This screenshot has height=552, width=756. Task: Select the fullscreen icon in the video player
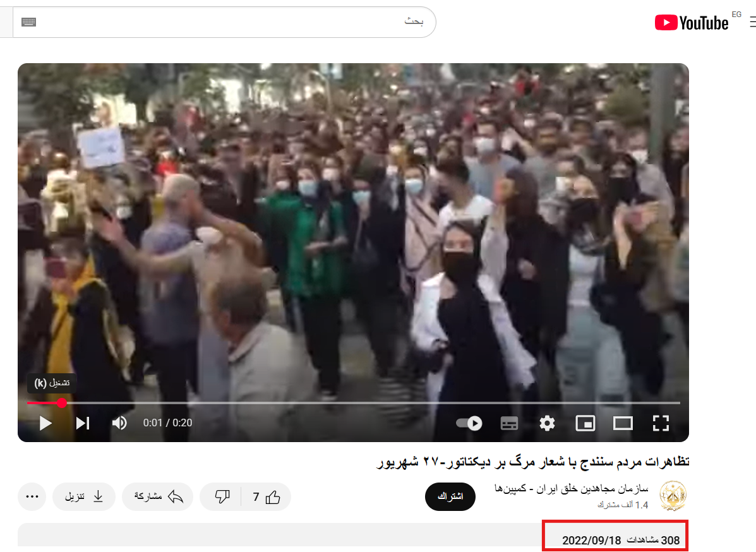coord(661,423)
